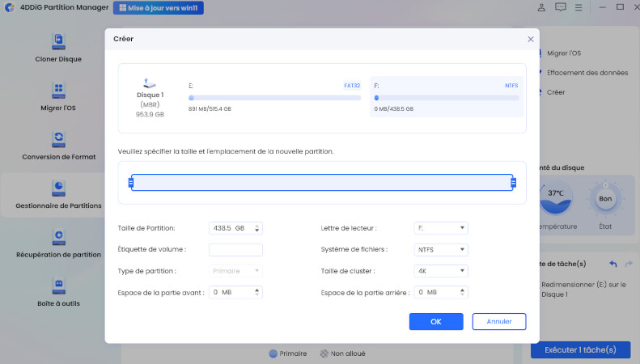This screenshot has width=640, height=364.
Task: Click the undo arrow in task list
Action: point(613,264)
